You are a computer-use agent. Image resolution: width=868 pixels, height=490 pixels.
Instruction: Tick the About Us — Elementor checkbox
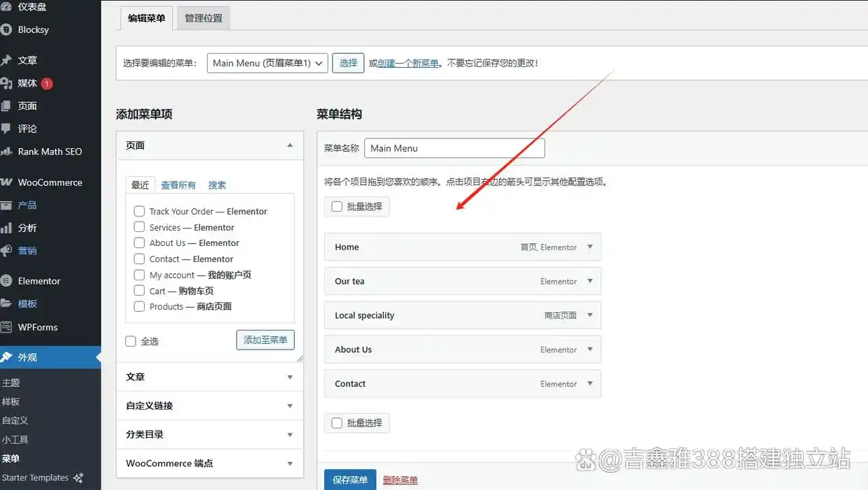[139, 243]
